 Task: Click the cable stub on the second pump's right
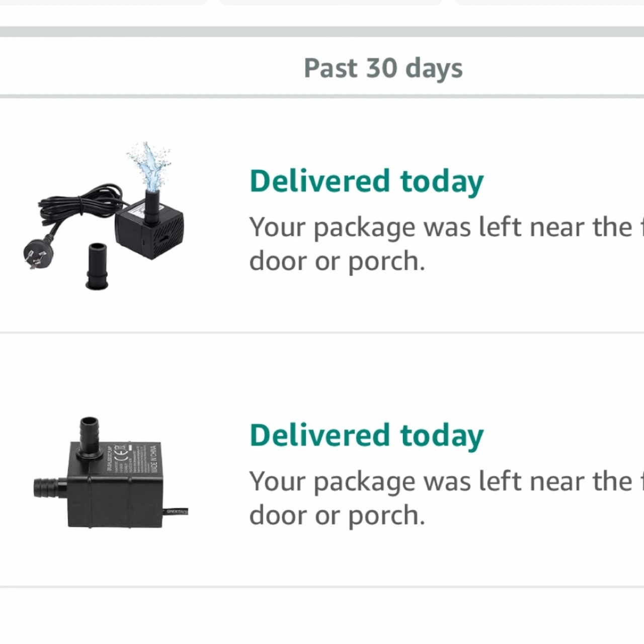point(176,511)
